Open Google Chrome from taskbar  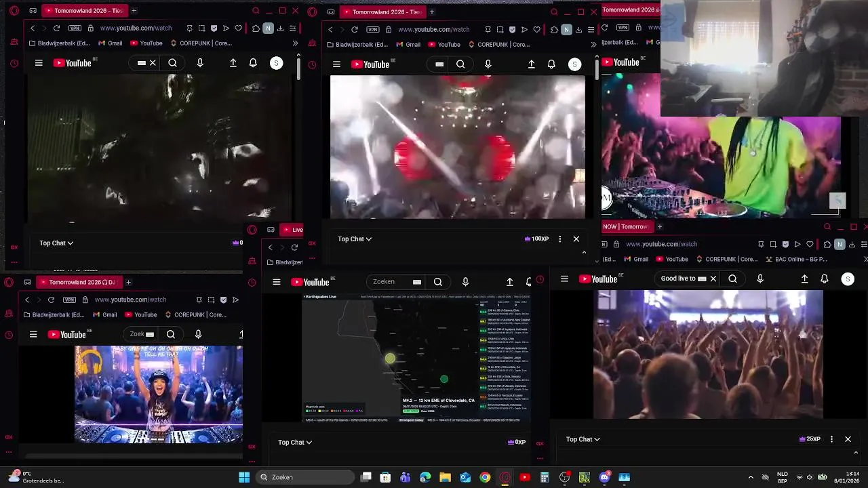point(485,477)
